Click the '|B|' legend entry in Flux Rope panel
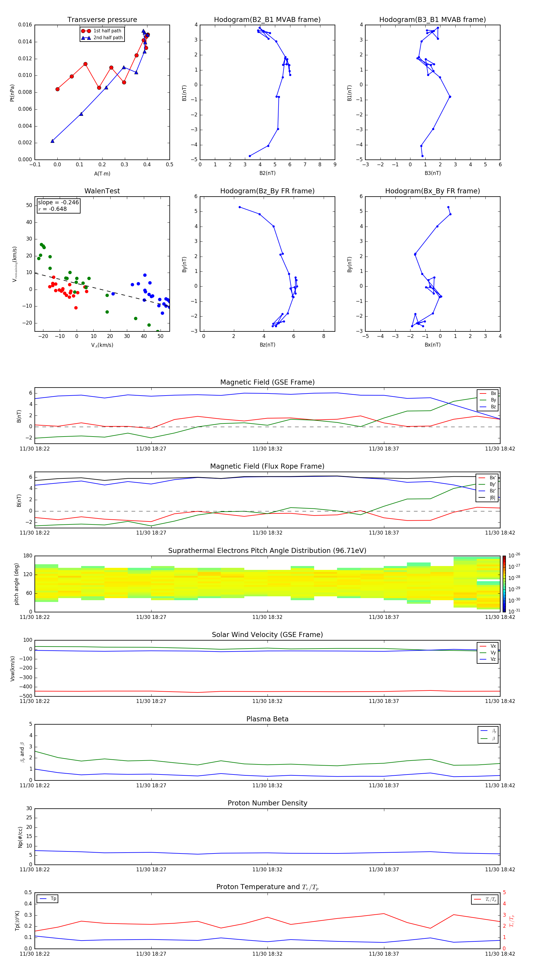535x980 pixels. (x=487, y=498)
